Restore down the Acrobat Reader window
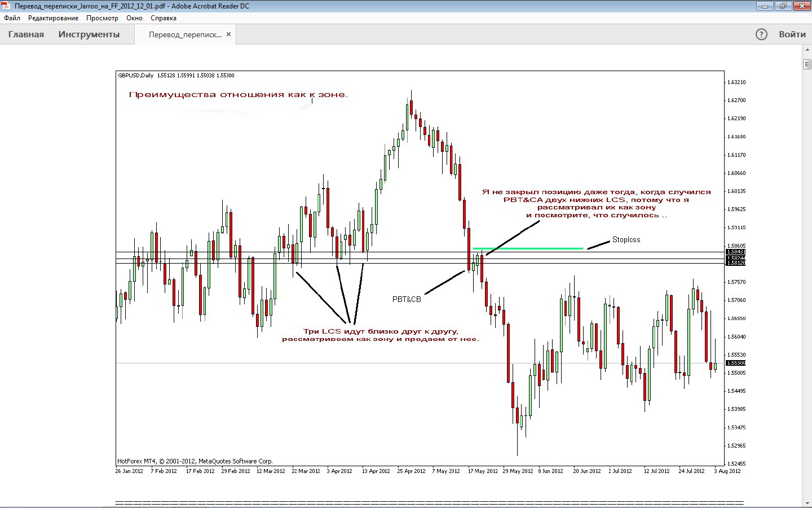This screenshot has width=812, height=508. point(783,6)
